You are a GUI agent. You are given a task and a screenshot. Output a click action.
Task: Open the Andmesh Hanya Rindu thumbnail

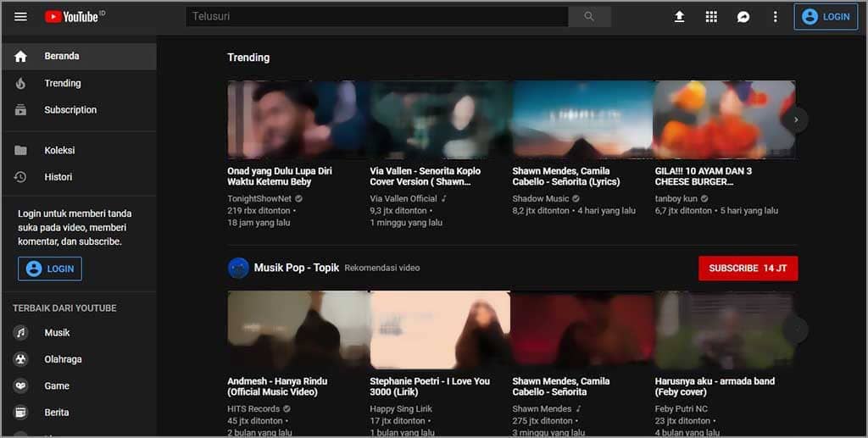point(298,330)
